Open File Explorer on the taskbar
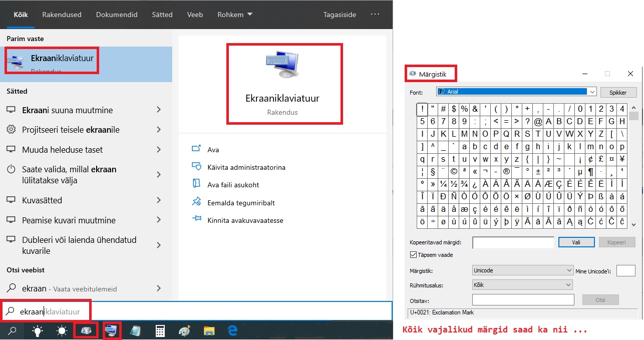Screen dimensions: 644x340 209,330
